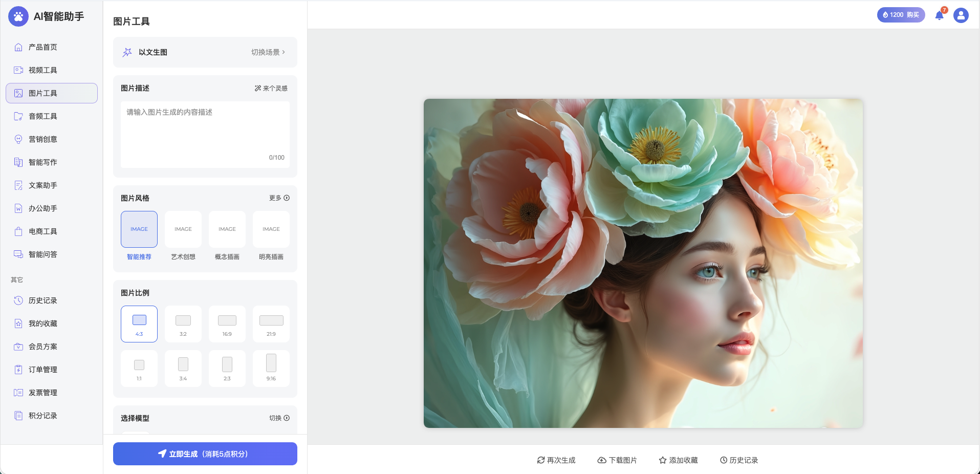
Task: Click the AI智能助手 paw logo
Action: coord(18,16)
